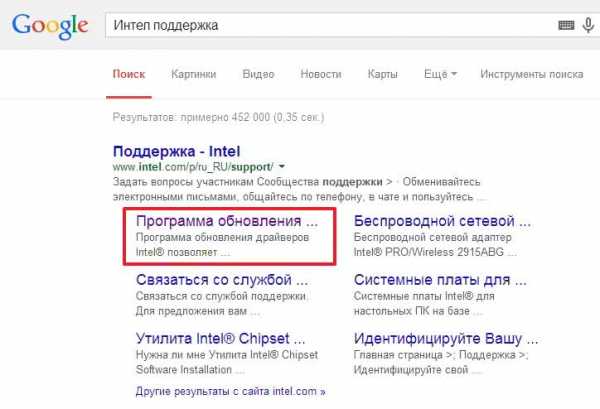600x409 pixels.
Task: Click Другие результаты с сайта intel.com
Action: pos(230,391)
